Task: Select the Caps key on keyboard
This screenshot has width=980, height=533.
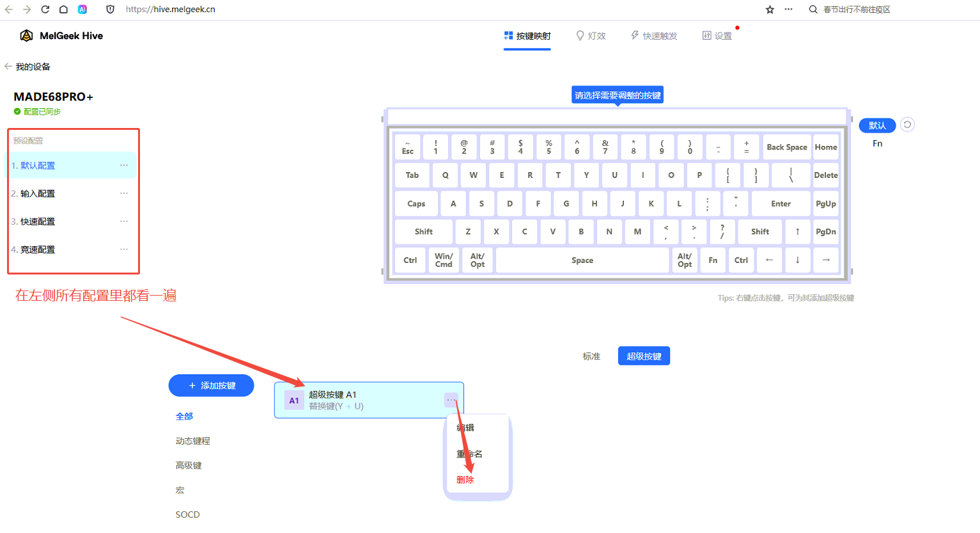Action: coord(416,203)
